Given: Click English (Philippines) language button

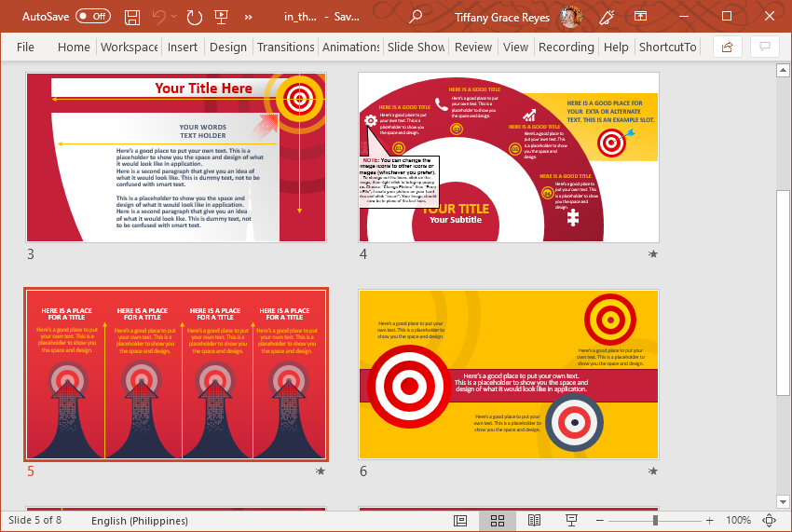Looking at the screenshot, I should point(140,521).
